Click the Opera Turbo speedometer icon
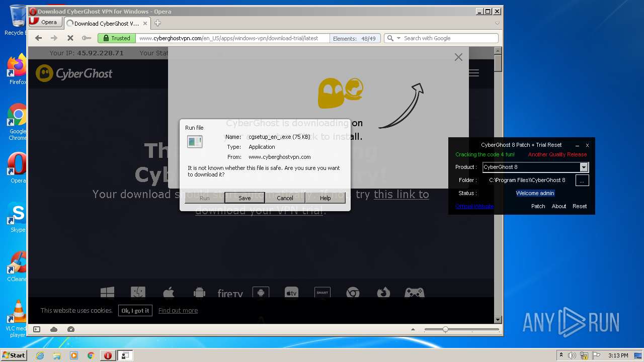644x362 pixels. tap(71, 329)
